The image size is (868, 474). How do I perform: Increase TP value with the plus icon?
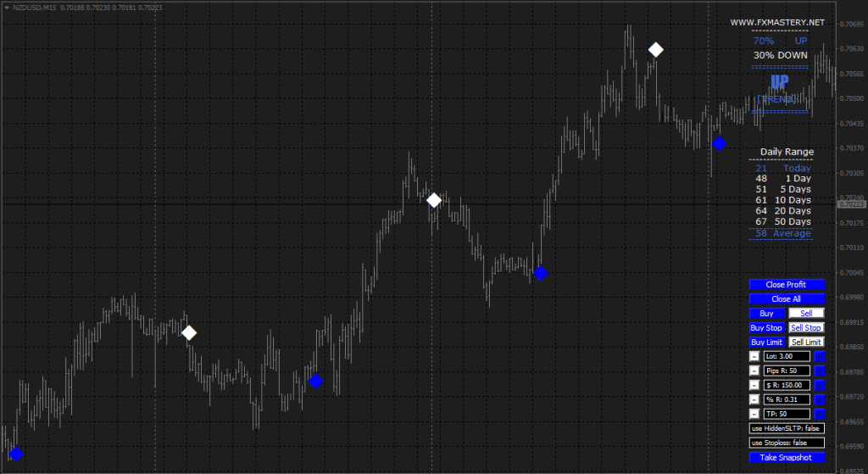coord(820,414)
